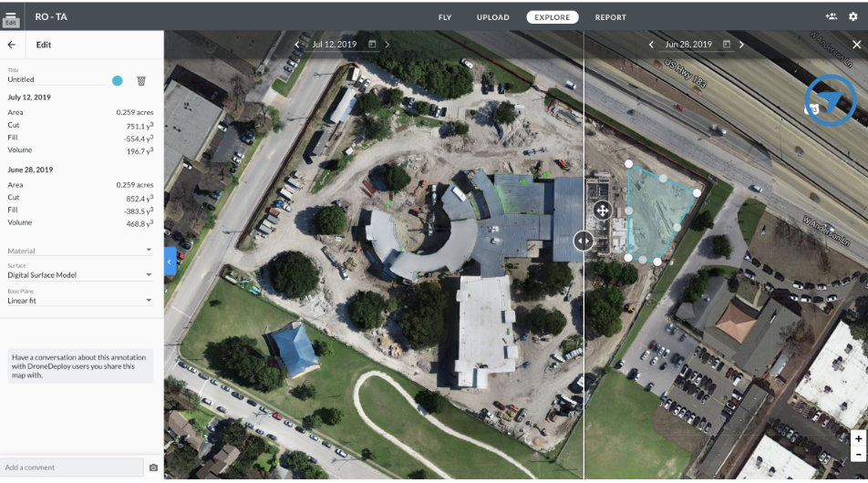Click the move annotation crosshair handle
The image size is (868, 483).
coord(603,211)
